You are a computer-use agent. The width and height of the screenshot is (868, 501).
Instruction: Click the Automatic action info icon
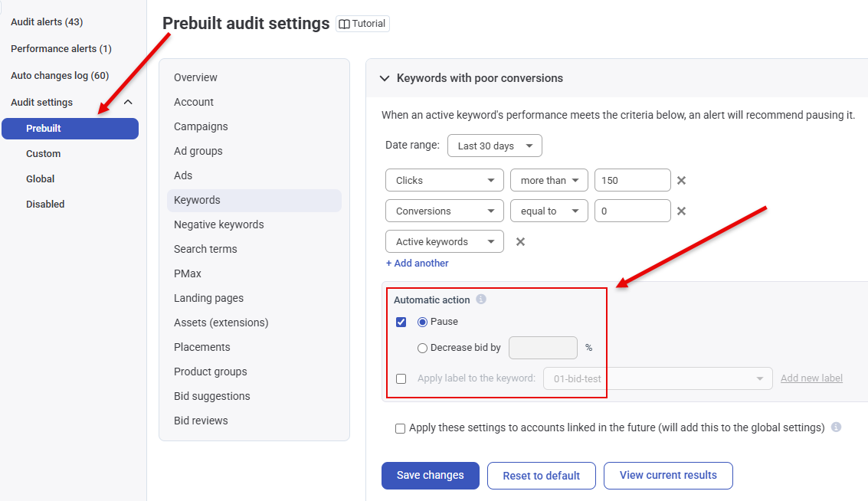coord(481,300)
